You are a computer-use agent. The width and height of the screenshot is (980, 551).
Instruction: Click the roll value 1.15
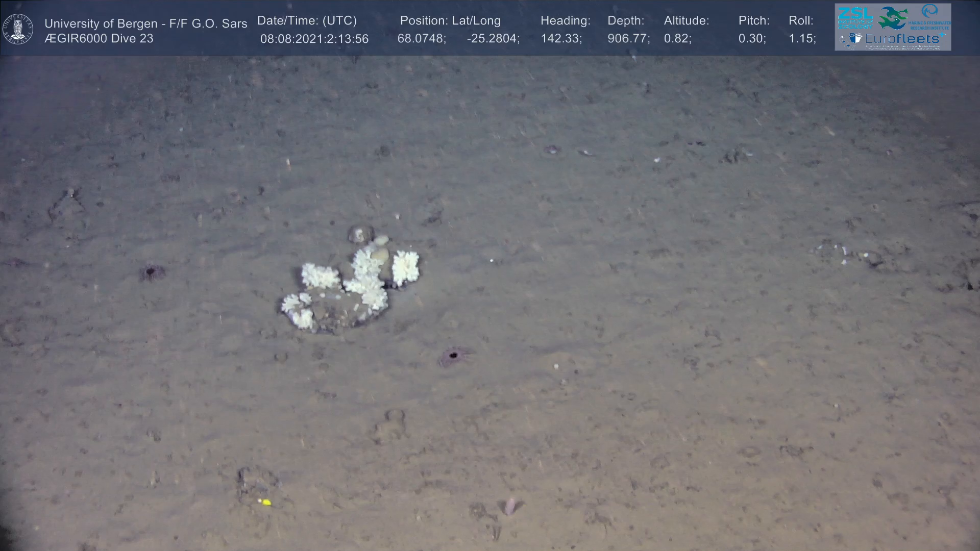tap(801, 39)
